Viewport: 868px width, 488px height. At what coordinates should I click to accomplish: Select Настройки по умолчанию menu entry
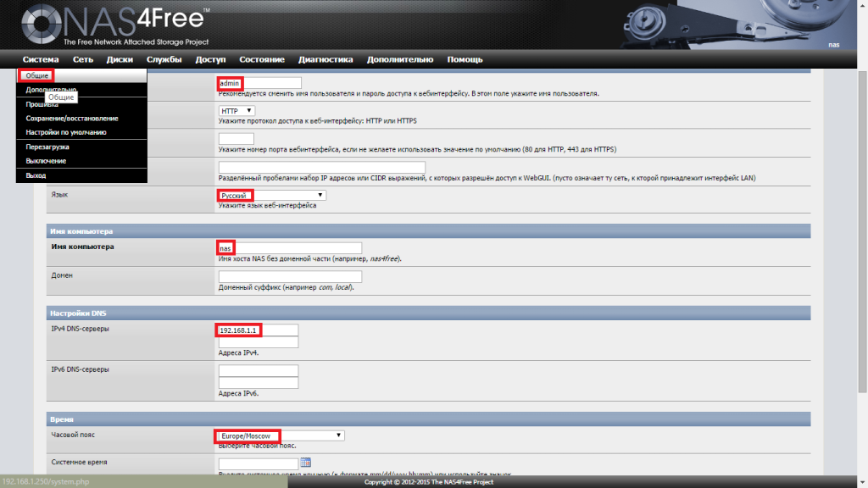tap(66, 132)
